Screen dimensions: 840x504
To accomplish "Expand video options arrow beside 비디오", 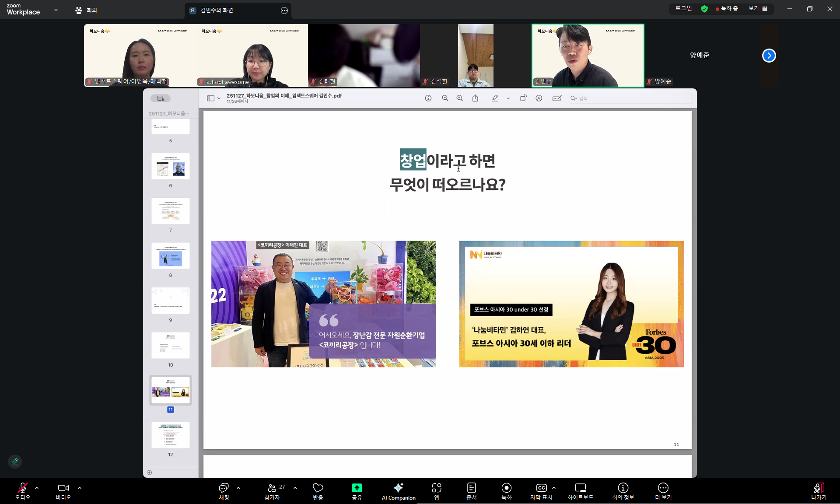I will (x=80, y=487).
